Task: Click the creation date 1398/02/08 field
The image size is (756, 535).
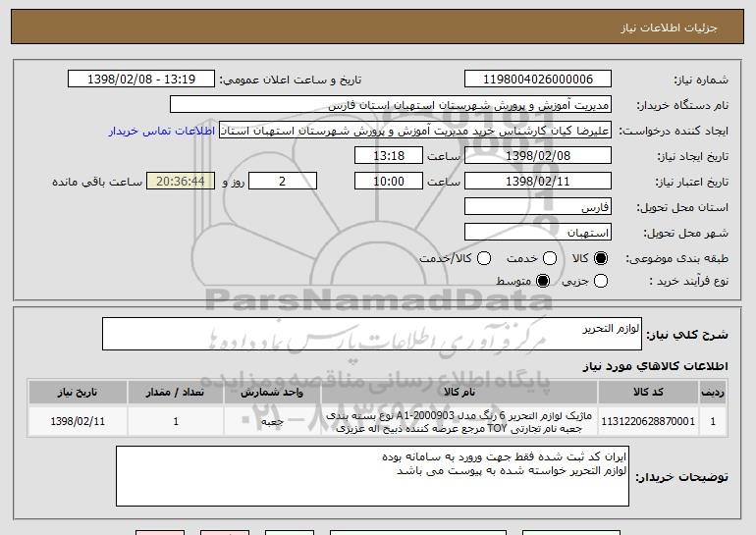Action: pyautogui.click(x=538, y=156)
